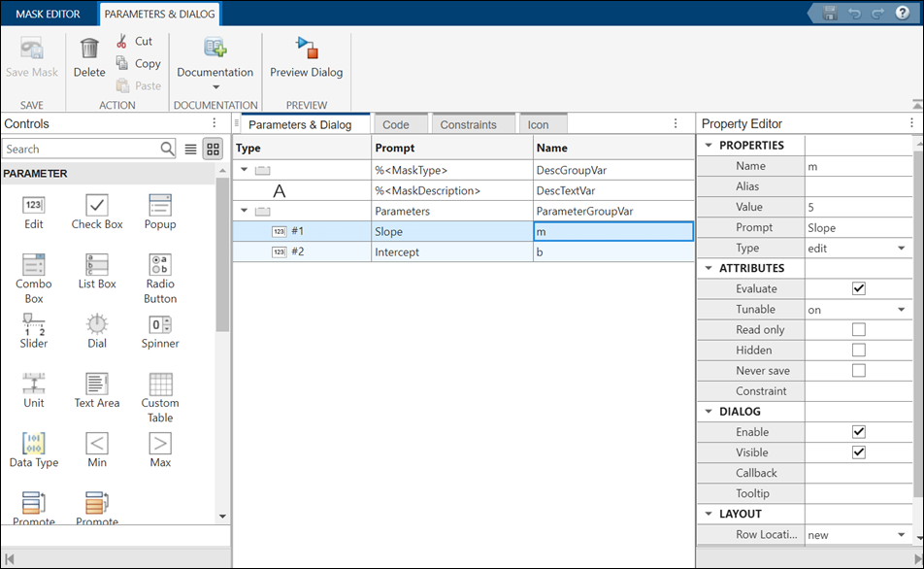
Task: Add a Min control
Action: (x=97, y=451)
